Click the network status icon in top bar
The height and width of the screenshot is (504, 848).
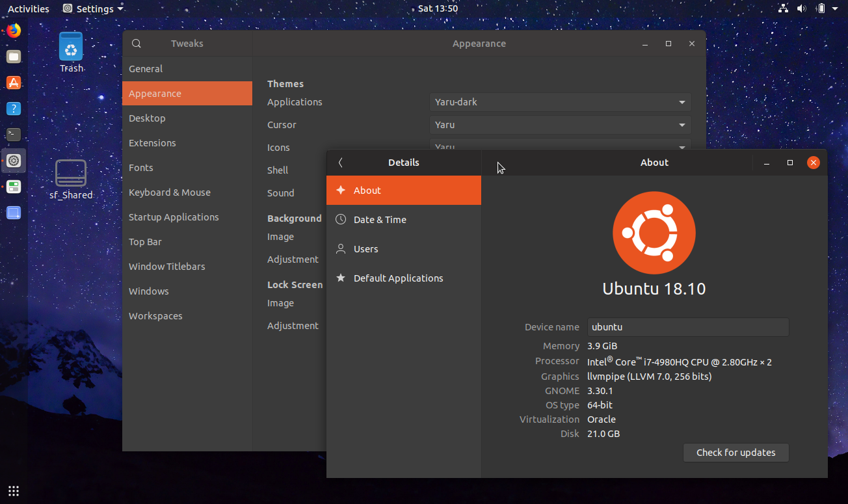tap(783, 8)
